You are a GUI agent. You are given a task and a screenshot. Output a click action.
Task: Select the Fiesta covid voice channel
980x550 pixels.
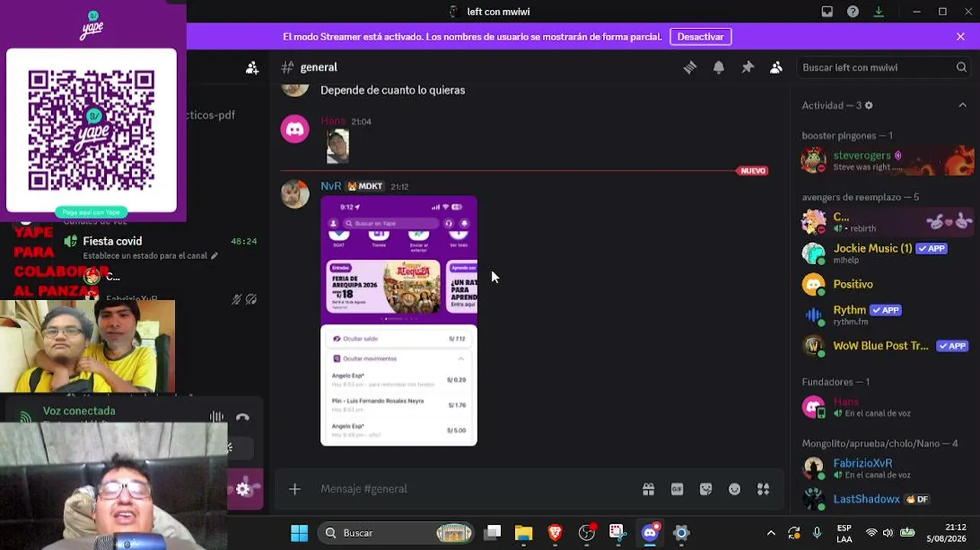112,241
